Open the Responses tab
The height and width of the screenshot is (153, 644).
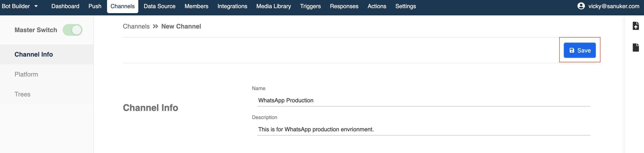(x=344, y=6)
